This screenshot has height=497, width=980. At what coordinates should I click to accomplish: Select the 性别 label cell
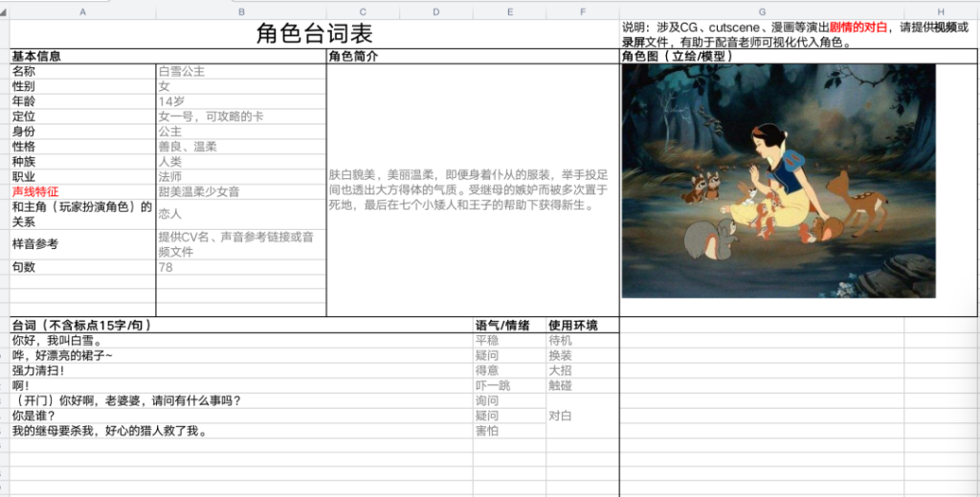coord(83,86)
